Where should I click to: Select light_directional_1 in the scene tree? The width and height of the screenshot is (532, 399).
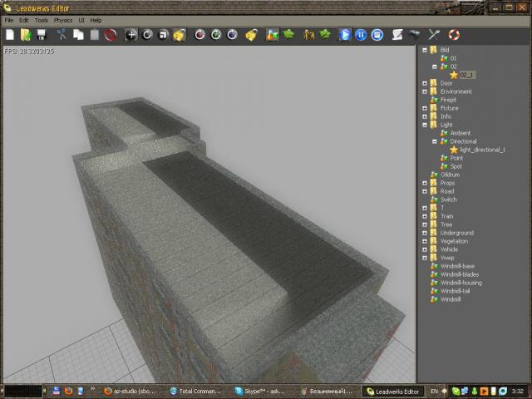482,150
